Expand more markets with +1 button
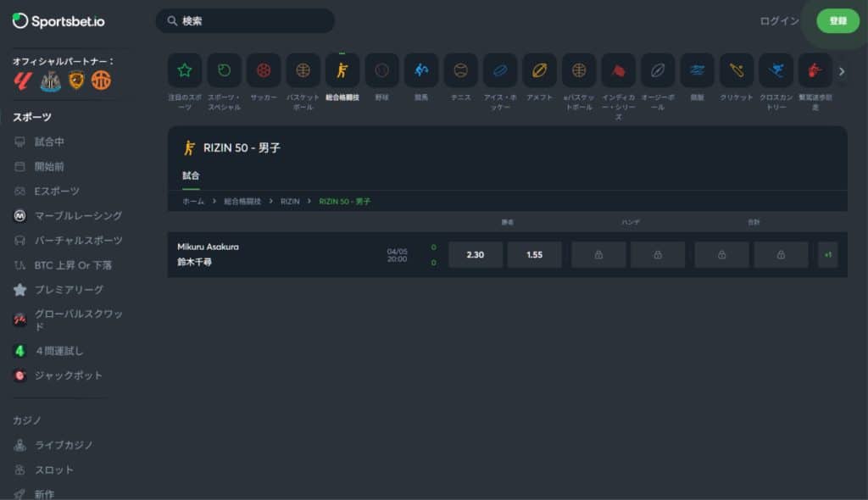Screen dimensions: 868x500 828,255
